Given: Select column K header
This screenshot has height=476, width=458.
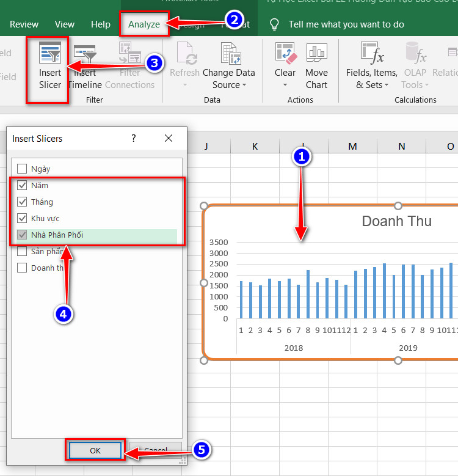Looking at the screenshot, I should point(255,146).
